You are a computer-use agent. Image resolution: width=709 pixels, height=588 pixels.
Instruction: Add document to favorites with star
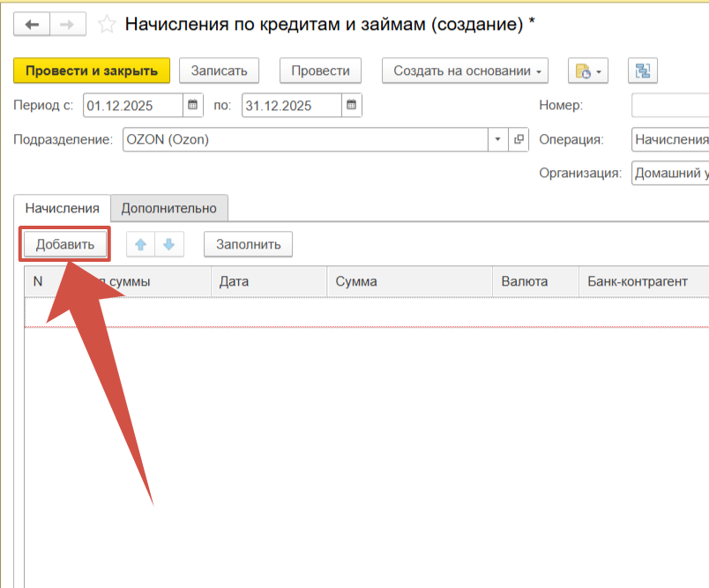pos(107,25)
